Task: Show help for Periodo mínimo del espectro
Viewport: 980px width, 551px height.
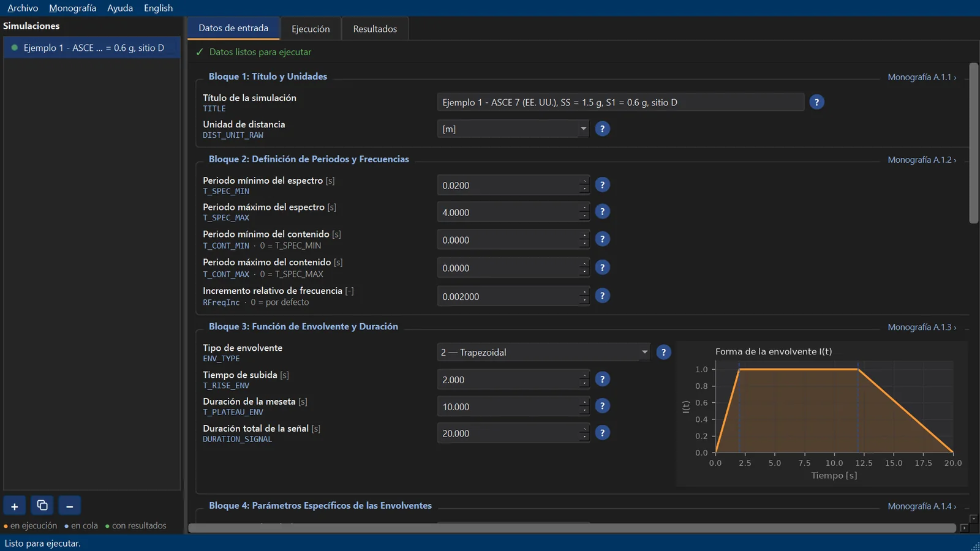Action: (x=602, y=185)
